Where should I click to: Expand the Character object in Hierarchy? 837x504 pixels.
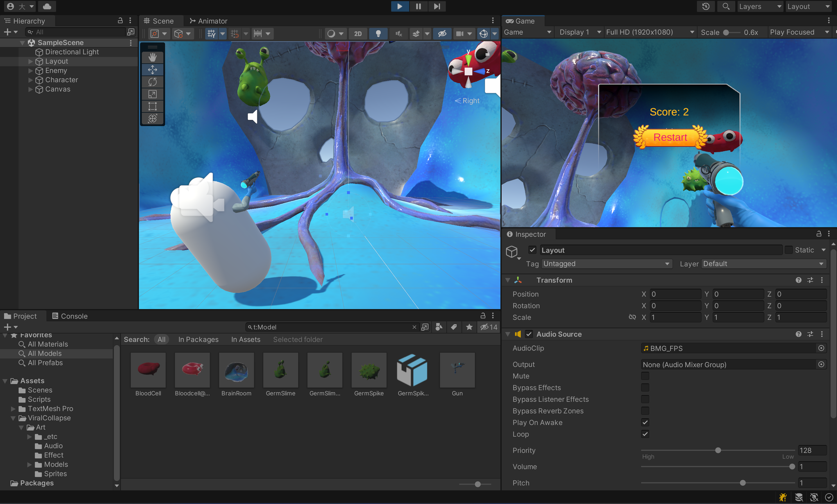coord(30,80)
